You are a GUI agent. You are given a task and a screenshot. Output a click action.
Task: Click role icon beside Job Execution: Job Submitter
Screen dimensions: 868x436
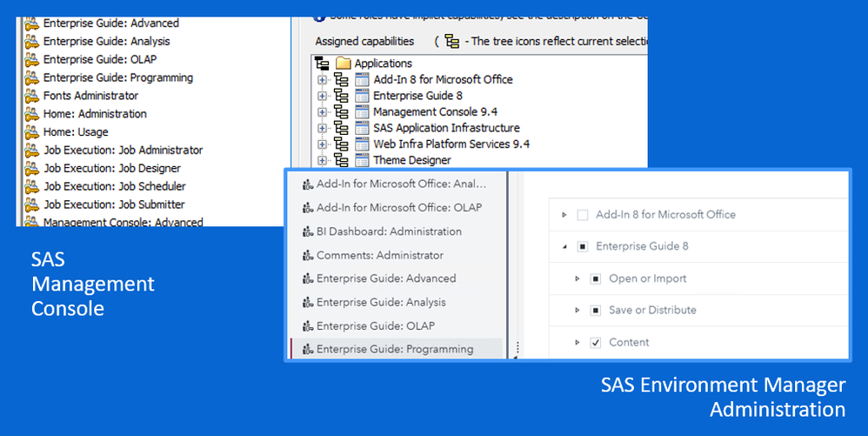click(x=31, y=205)
